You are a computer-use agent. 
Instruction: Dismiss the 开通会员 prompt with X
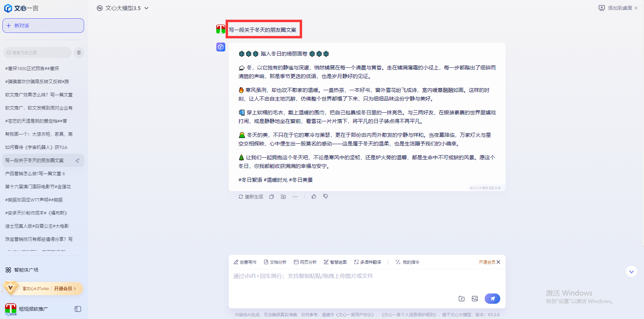click(x=498, y=262)
